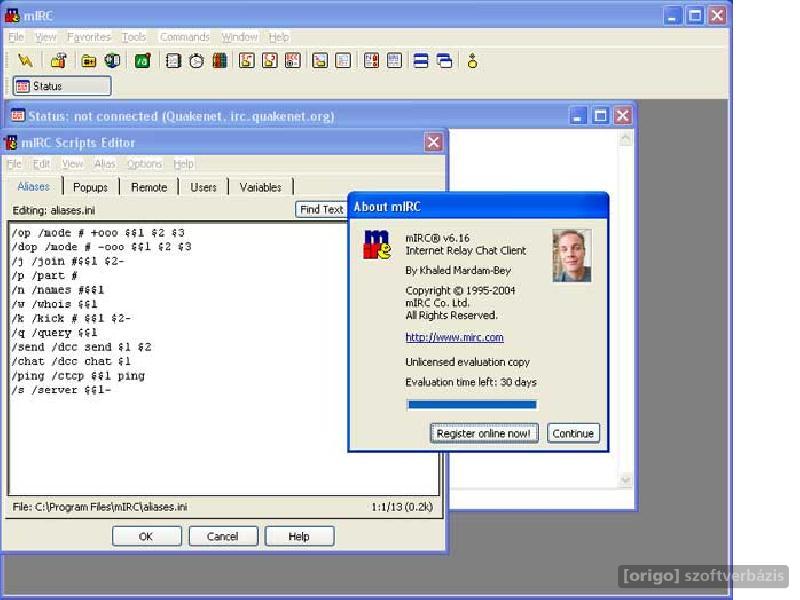Open the Scripts Editor Alias menu
Viewport: 800px width, 600px height.
tap(105, 164)
